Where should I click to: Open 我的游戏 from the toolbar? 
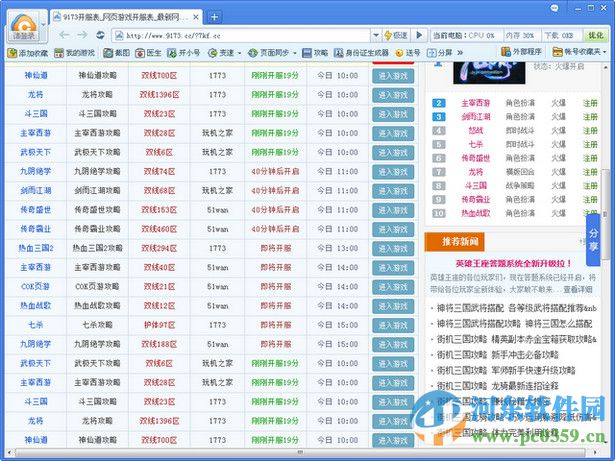(75, 53)
